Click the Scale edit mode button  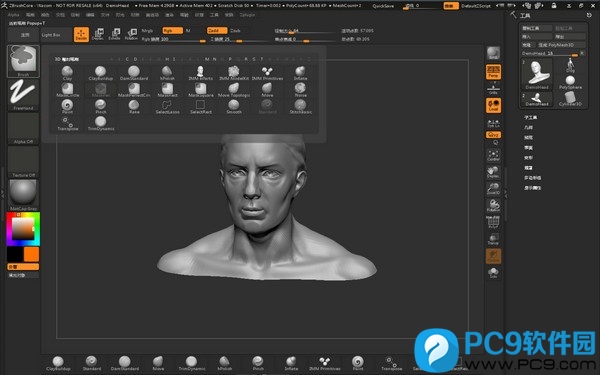[114, 34]
